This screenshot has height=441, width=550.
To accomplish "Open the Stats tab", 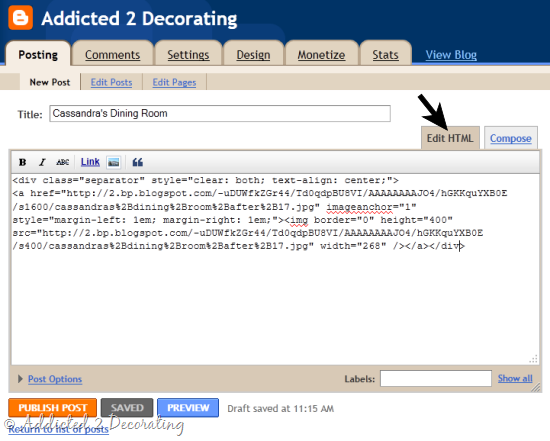I will coord(385,55).
